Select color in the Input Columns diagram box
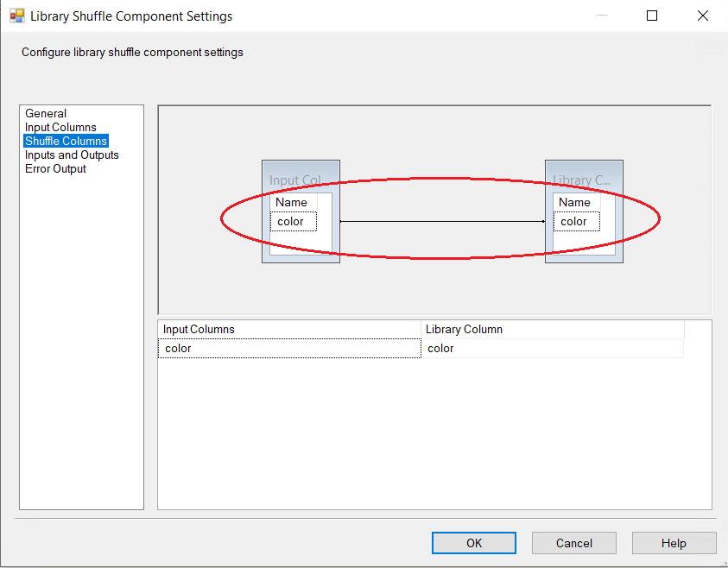Image resolution: width=728 pixels, height=568 pixels. pyautogui.click(x=293, y=222)
